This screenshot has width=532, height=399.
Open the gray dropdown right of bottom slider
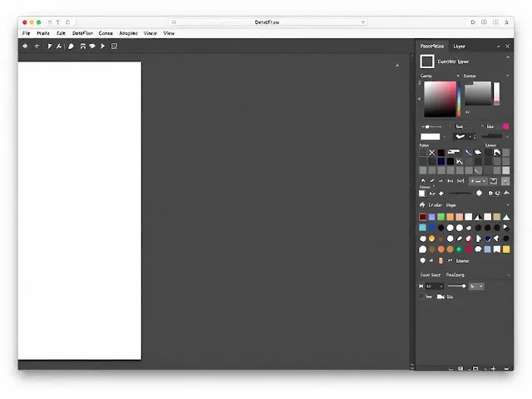pos(476,286)
